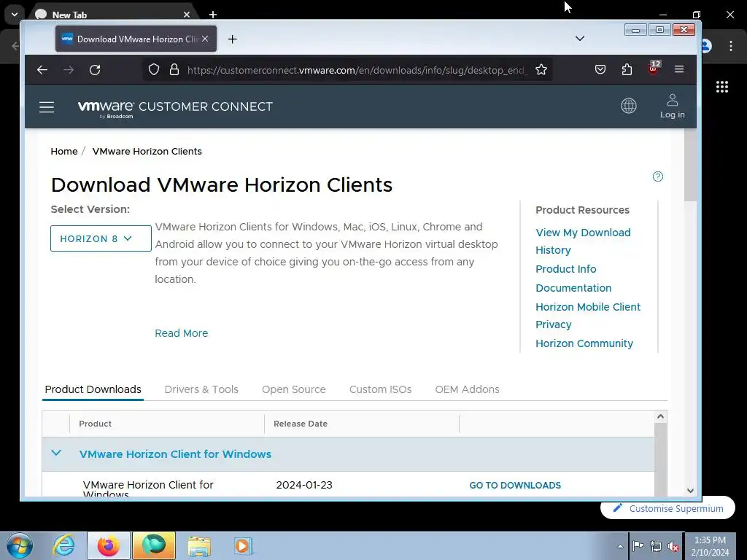The width and height of the screenshot is (747, 560).
Task: Show hidden system tray icons
Action: [x=620, y=546]
